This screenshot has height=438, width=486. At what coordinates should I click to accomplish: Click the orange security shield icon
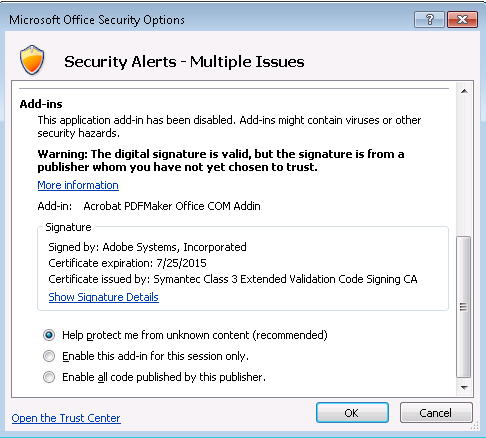32,60
